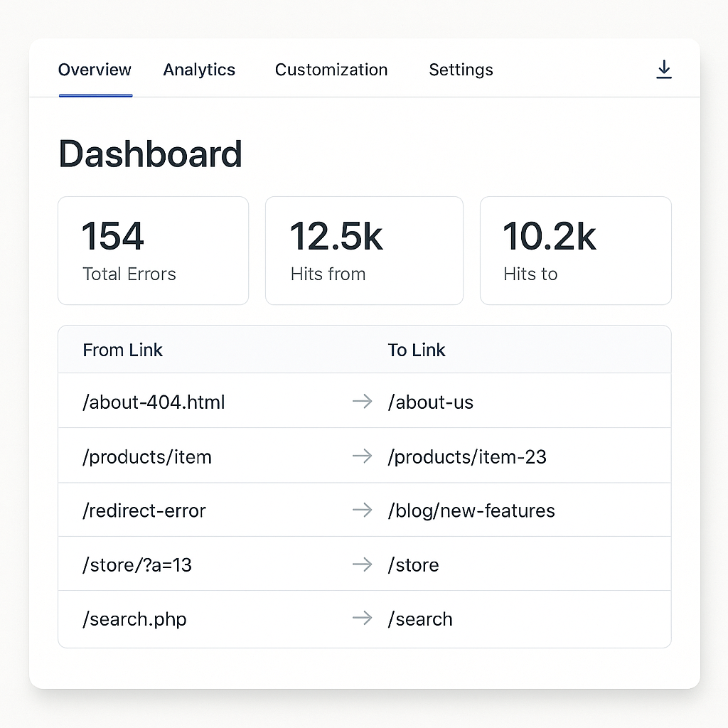This screenshot has width=728, height=728.
Task: Click the From Link column header
Action: (123, 350)
